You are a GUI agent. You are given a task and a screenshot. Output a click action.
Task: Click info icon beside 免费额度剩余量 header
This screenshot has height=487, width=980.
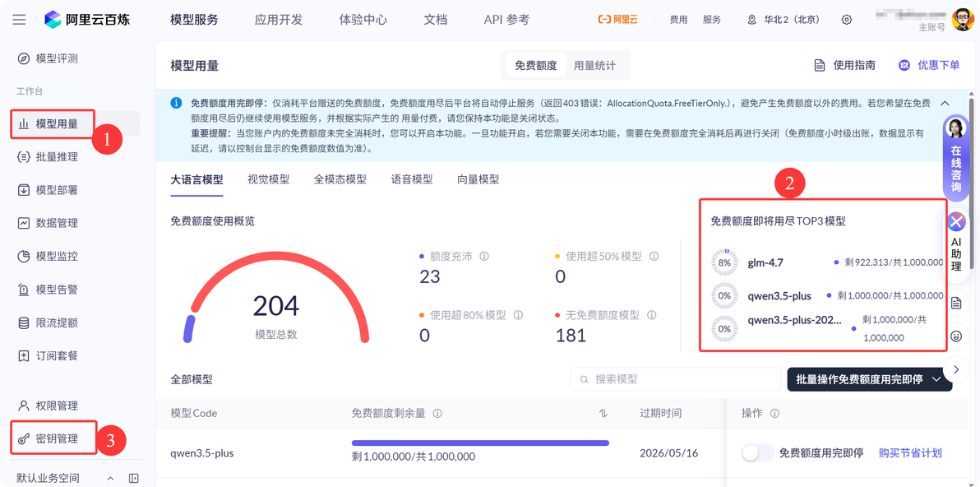(x=437, y=414)
